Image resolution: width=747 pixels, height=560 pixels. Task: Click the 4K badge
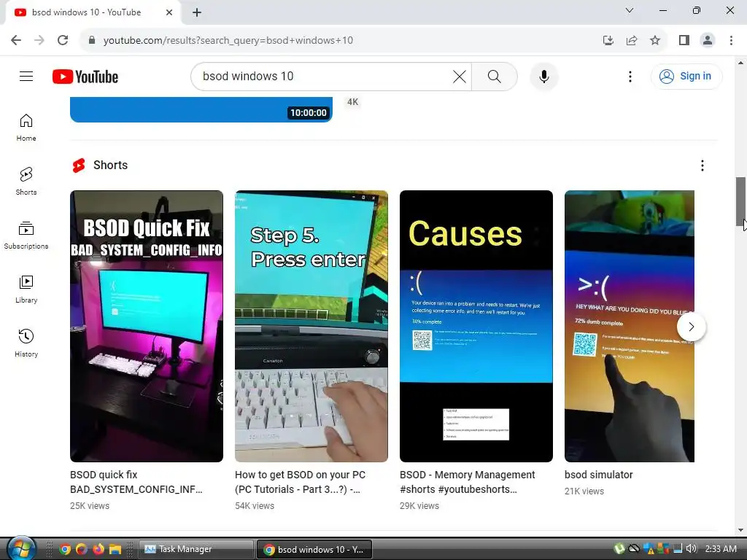coord(352,102)
